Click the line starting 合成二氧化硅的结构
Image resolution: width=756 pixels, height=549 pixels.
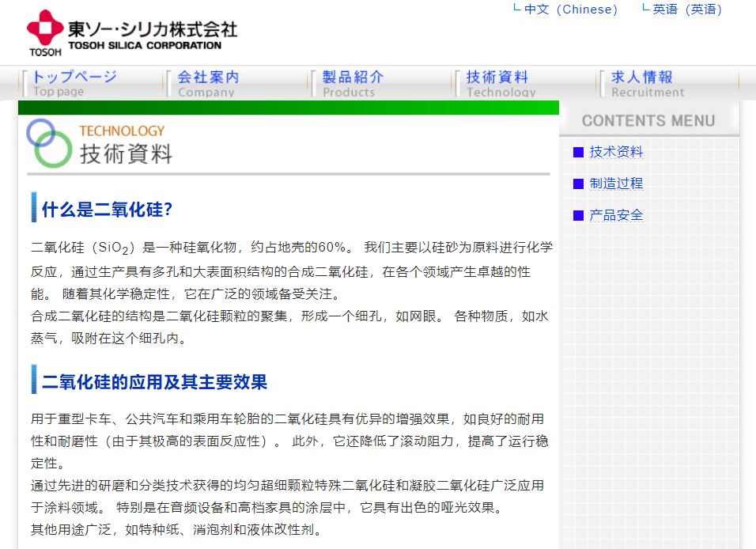pos(289,316)
